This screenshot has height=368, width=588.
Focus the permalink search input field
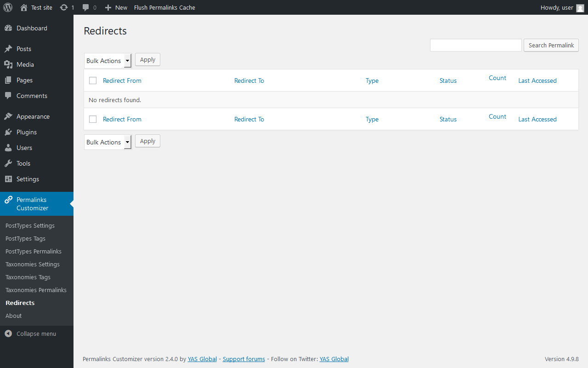click(x=476, y=45)
